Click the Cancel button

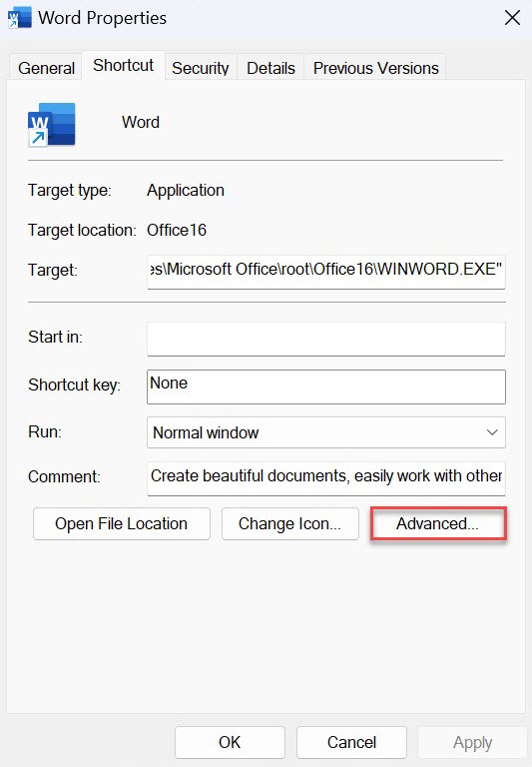[x=351, y=742]
